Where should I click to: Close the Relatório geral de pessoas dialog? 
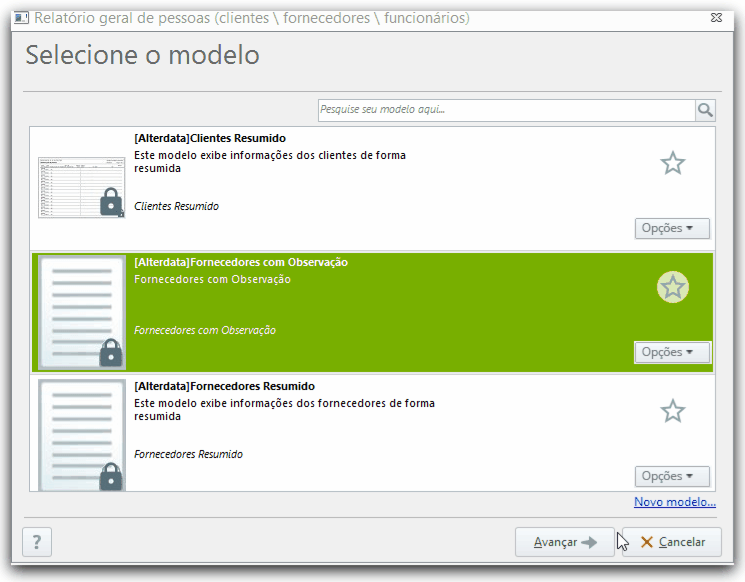click(x=716, y=18)
